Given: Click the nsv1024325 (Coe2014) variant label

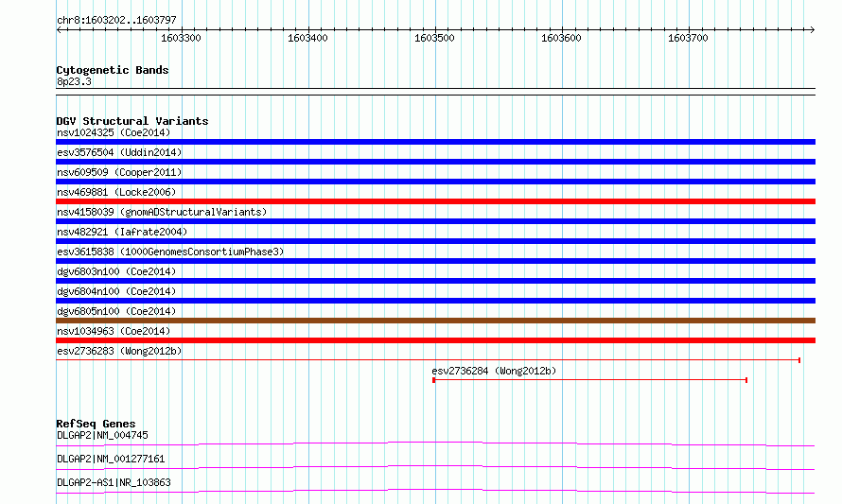Looking at the screenshot, I should click(114, 132).
